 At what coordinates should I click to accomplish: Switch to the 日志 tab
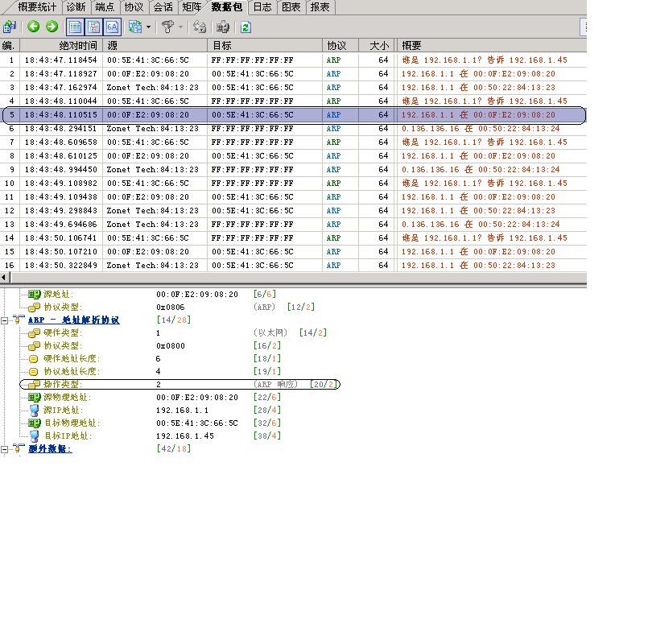click(262, 7)
